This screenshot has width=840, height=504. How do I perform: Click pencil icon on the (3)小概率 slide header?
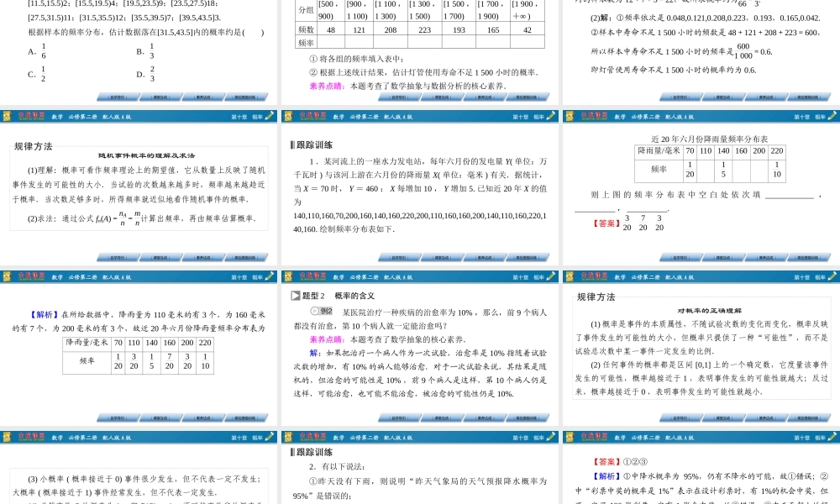coord(270,437)
